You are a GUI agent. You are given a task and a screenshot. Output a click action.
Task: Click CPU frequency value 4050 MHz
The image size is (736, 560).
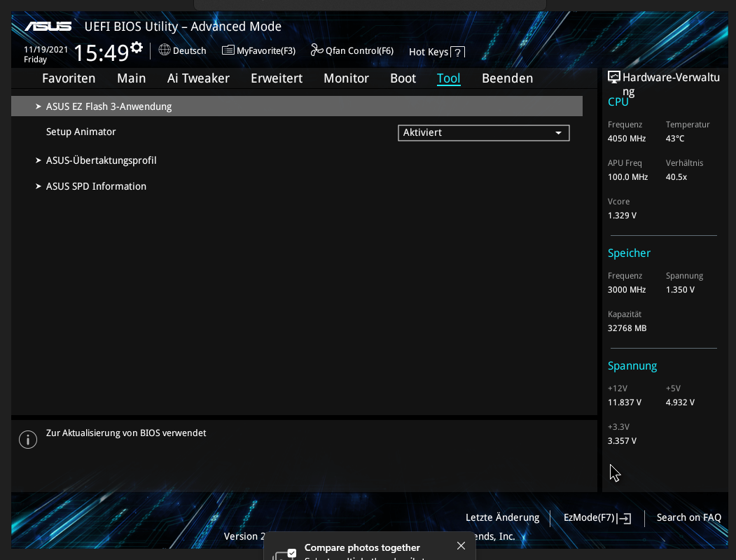627,139
